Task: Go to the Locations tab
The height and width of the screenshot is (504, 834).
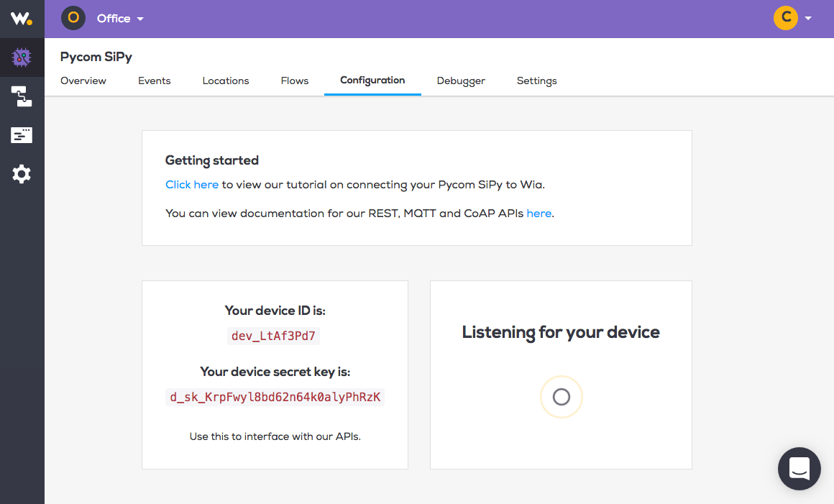Action: (x=226, y=81)
